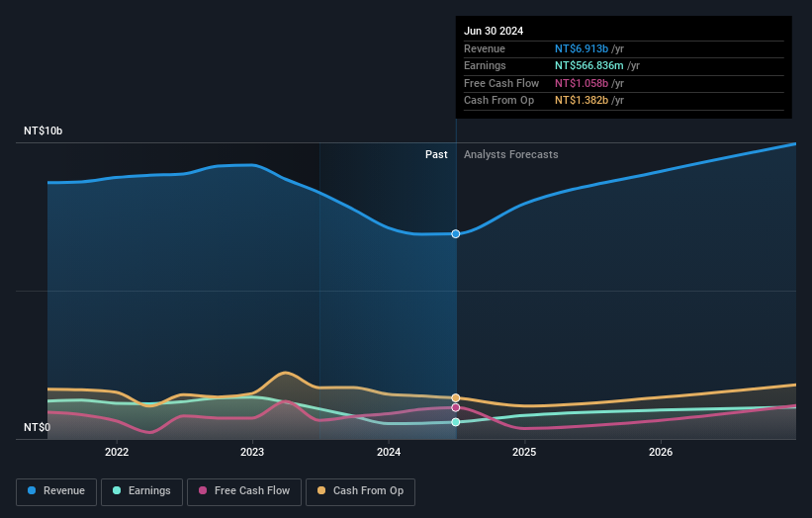Click the NT$566.836m earnings value
This screenshot has width=812, height=518.
click(588, 65)
